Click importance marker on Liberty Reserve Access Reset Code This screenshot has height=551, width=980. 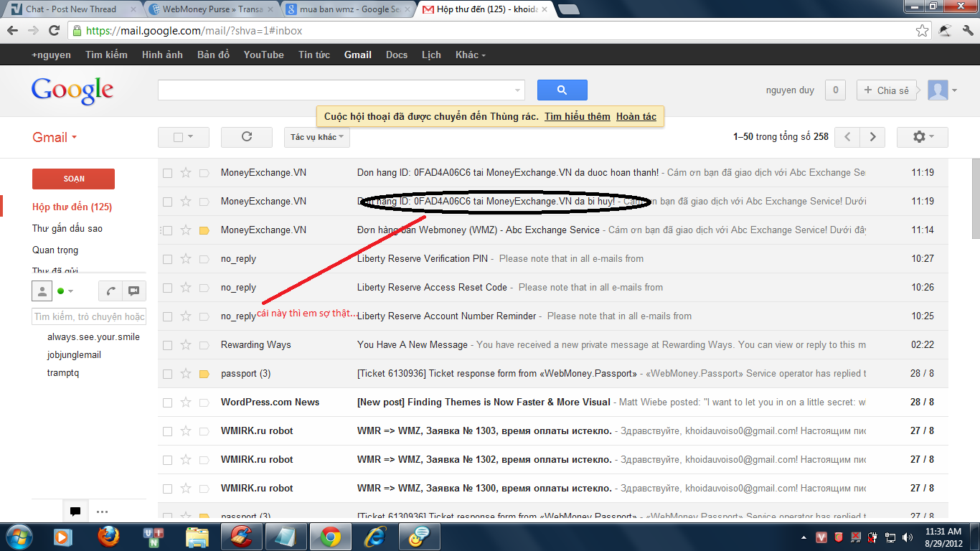[x=204, y=288]
